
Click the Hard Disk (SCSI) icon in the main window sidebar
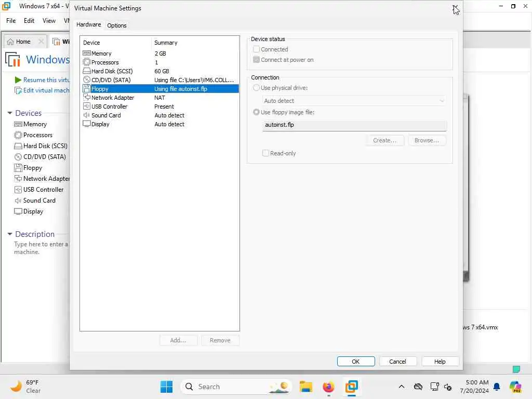click(x=18, y=146)
